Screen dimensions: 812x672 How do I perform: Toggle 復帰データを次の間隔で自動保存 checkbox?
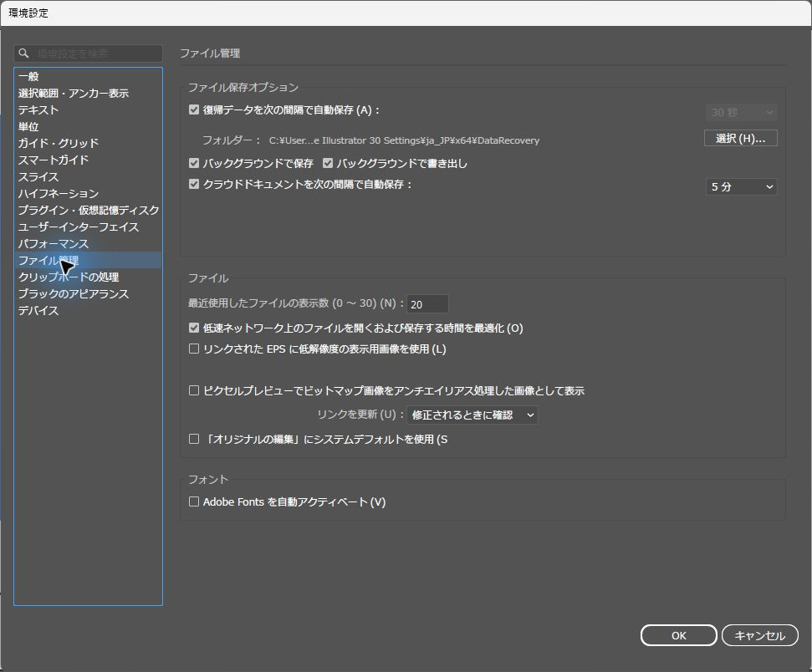[194, 109]
